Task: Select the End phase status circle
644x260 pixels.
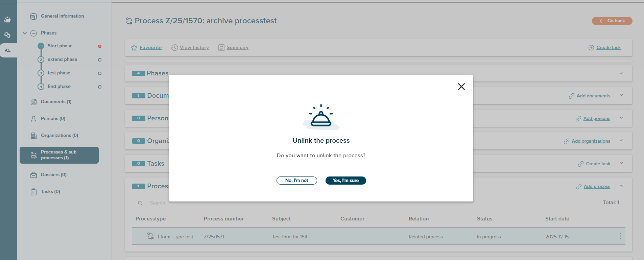Action: (x=100, y=87)
